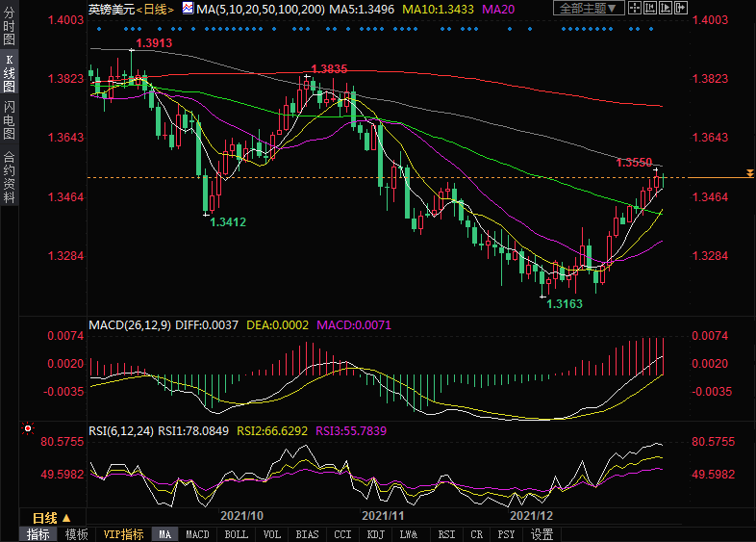Toggle the BOLL indicator button
This screenshot has width=756, height=542.
click(x=236, y=534)
